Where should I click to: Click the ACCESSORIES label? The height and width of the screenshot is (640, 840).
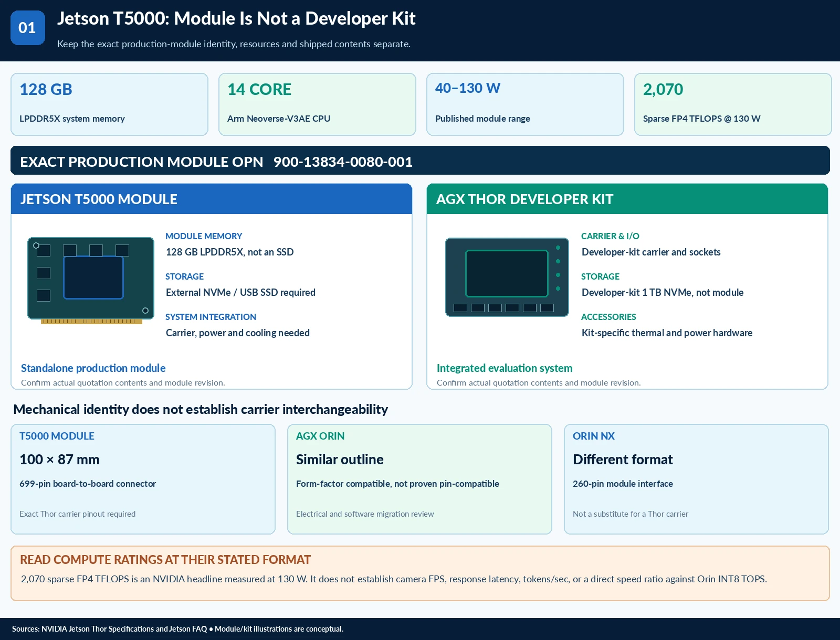pyautogui.click(x=608, y=317)
